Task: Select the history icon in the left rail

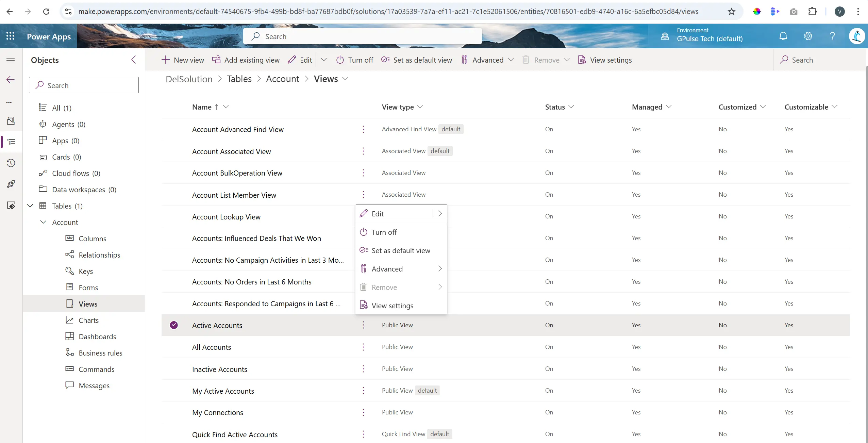Action: [11, 163]
